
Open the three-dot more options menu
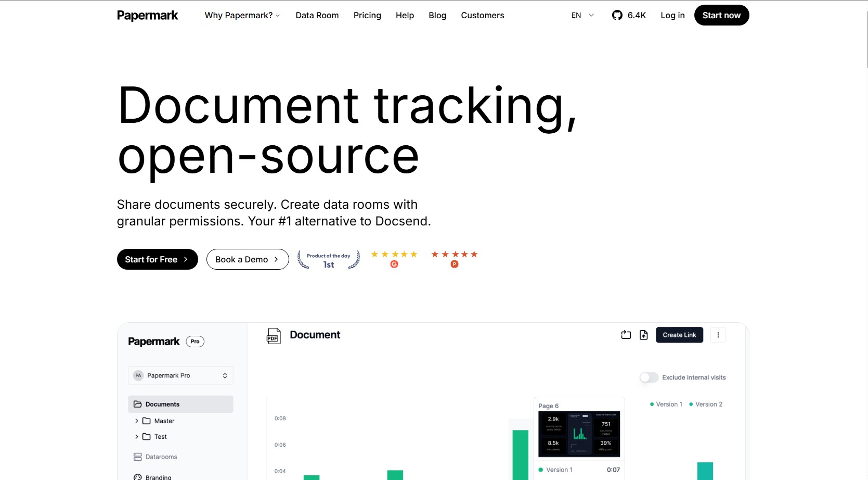718,335
